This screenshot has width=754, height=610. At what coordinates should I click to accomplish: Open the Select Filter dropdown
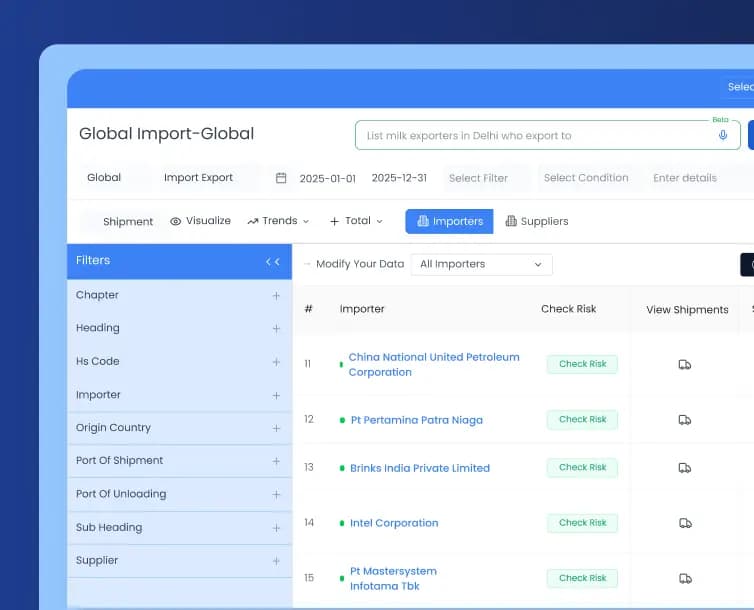tap(487, 178)
